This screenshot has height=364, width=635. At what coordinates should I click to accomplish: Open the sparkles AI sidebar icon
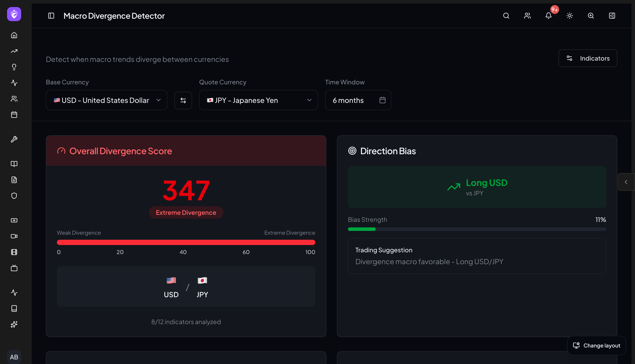(14, 324)
